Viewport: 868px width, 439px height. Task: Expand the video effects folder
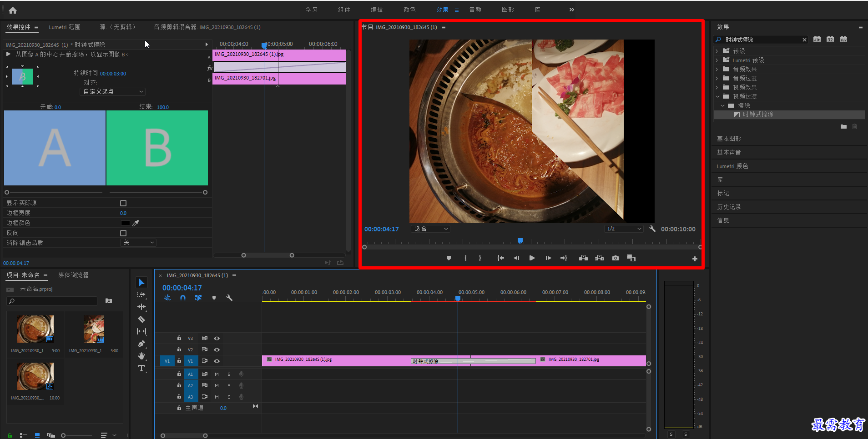(717, 87)
